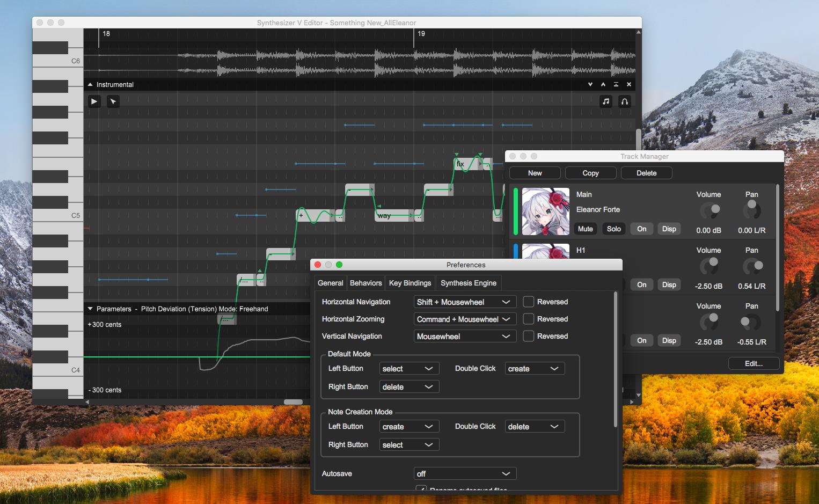This screenshot has height=504, width=819.
Task: Select the pointer arrow tool
Action: [113, 101]
